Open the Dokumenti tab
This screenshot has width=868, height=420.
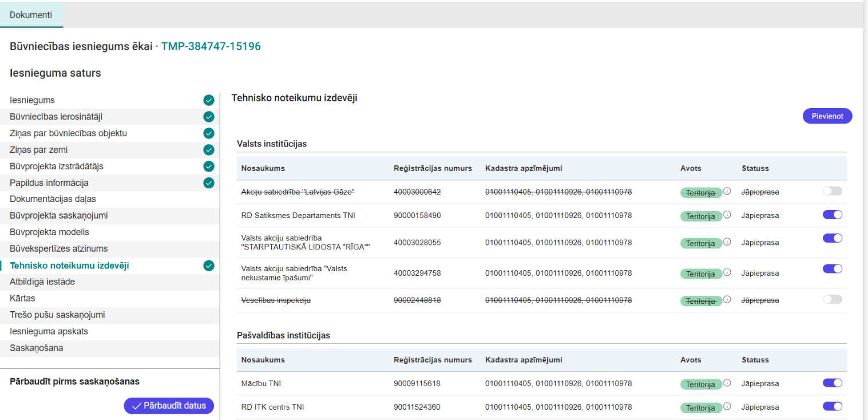point(31,15)
